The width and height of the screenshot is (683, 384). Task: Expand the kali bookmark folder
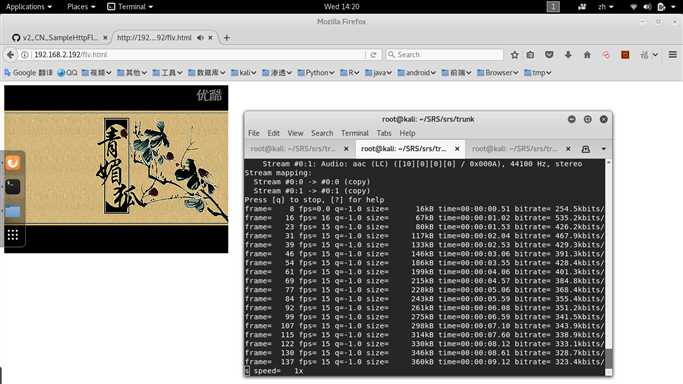click(x=243, y=73)
